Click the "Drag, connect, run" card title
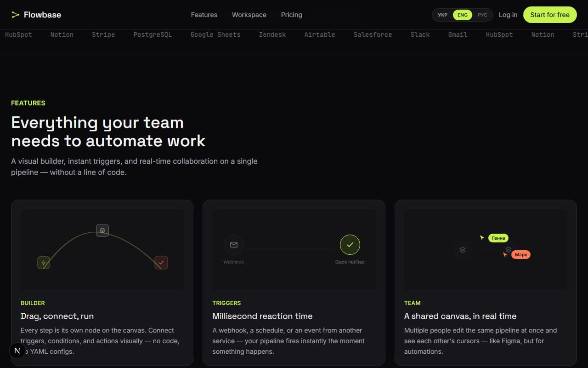 point(57,316)
